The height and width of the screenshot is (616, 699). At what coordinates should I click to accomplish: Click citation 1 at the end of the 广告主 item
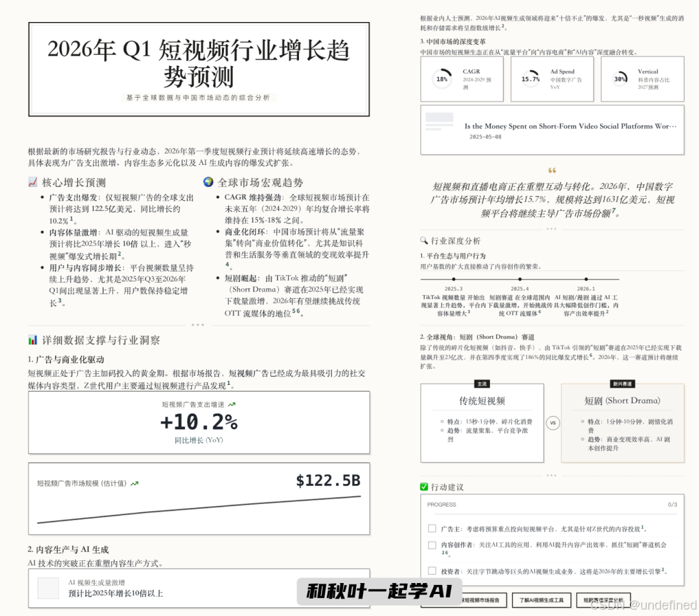point(643,527)
